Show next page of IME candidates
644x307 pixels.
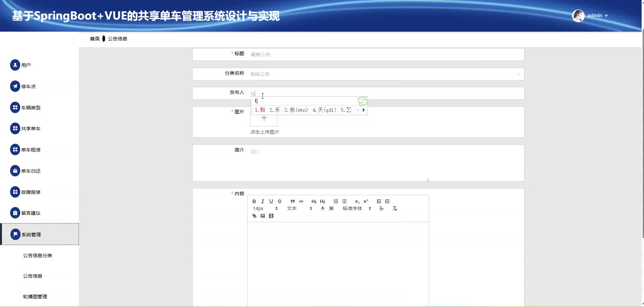pos(364,110)
